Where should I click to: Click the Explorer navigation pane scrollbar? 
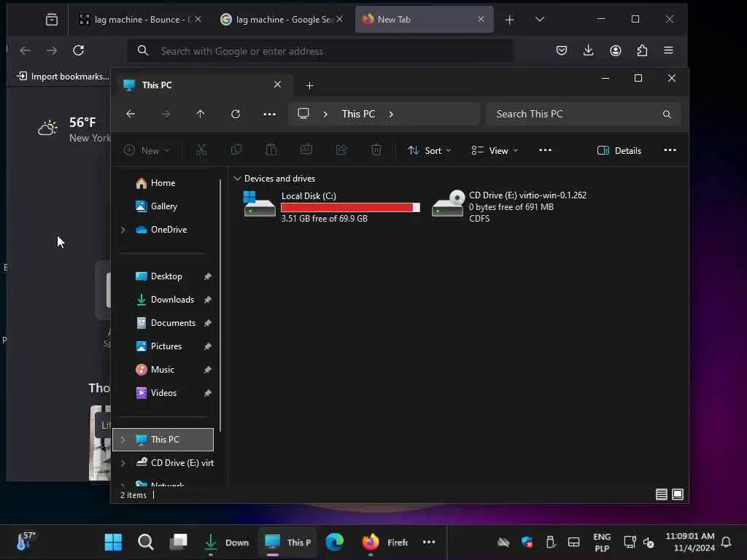click(x=220, y=305)
